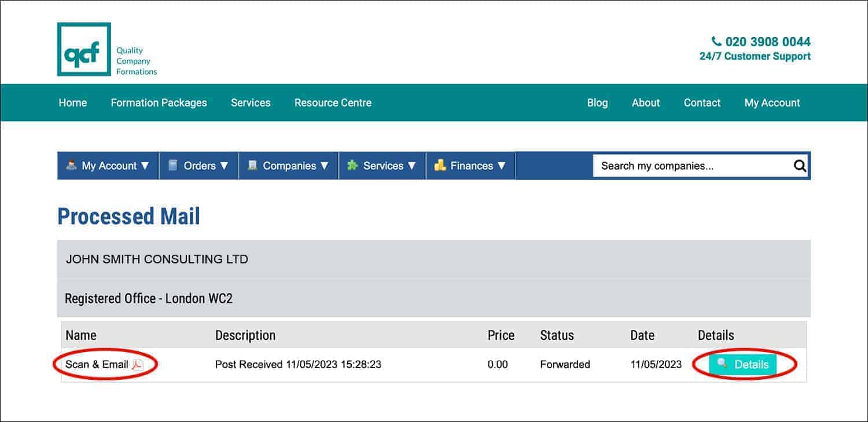Navigate to the Blog section

(598, 102)
